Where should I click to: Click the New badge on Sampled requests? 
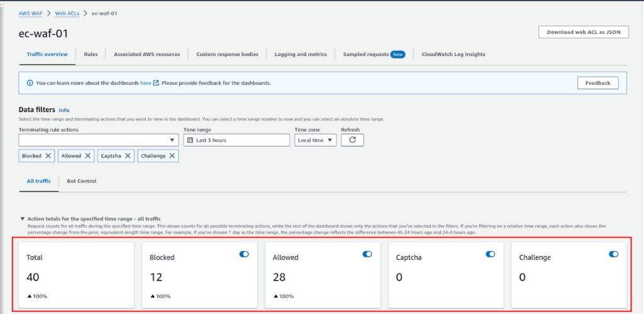pyautogui.click(x=397, y=54)
